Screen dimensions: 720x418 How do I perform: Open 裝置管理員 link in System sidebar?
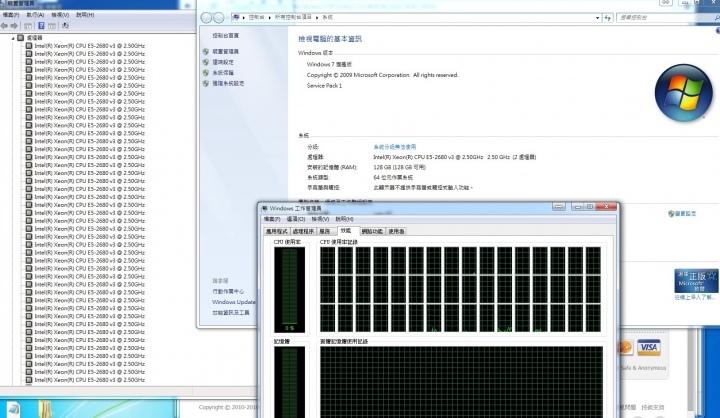tap(225, 51)
